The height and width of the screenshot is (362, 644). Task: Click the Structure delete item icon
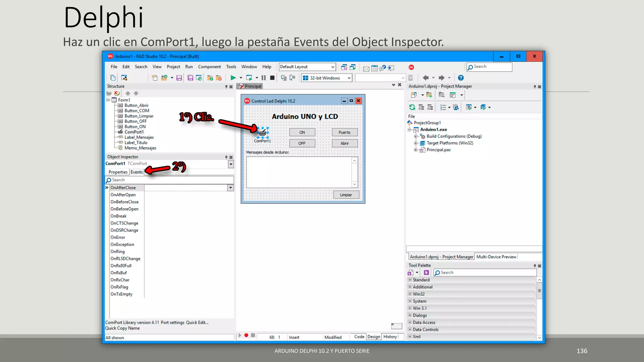[x=117, y=93]
